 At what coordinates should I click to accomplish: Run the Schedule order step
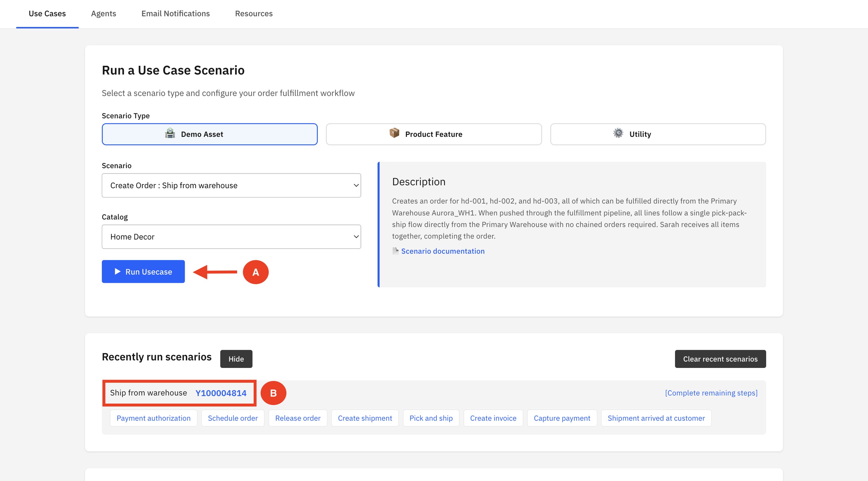tap(233, 418)
